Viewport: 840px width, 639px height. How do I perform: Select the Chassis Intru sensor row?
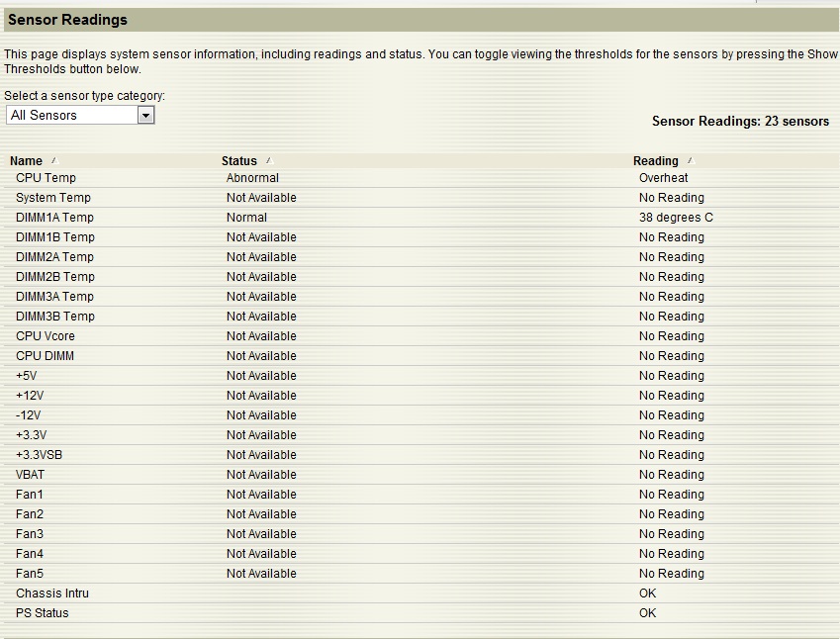(x=52, y=593)
